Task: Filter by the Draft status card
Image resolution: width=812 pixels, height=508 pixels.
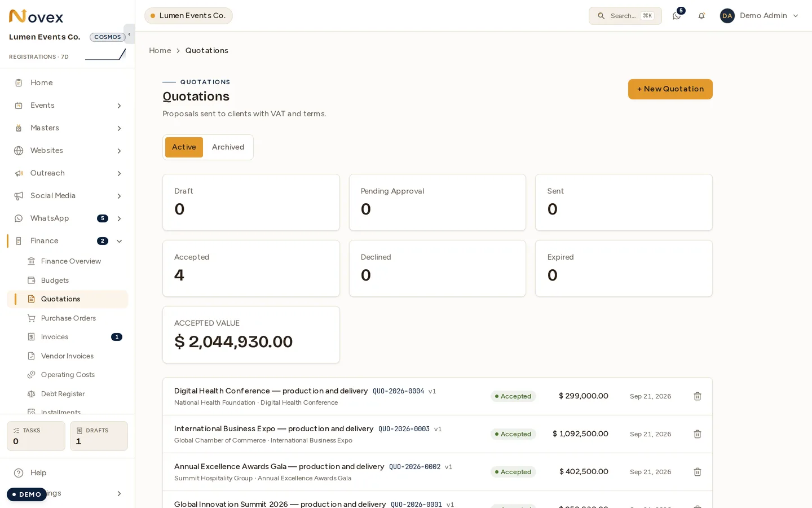Action: [251, 202]
